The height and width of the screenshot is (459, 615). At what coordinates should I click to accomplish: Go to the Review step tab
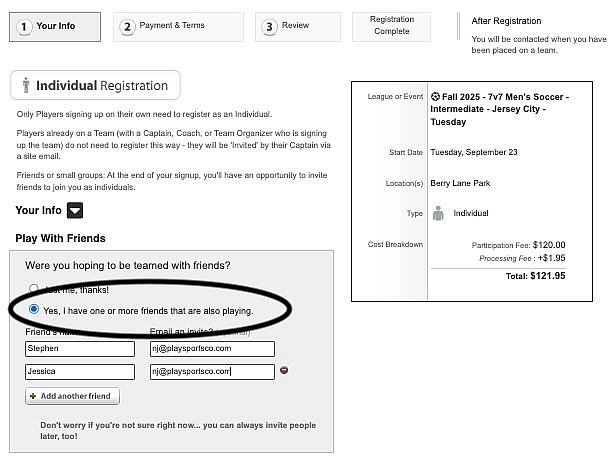(296, 27)
